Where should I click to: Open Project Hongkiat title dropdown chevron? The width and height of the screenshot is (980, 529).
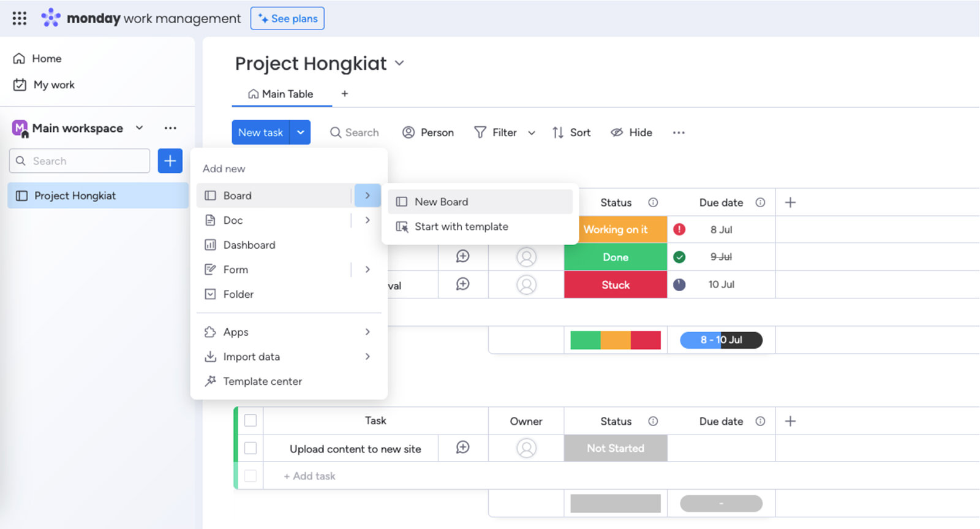[399, 63]
